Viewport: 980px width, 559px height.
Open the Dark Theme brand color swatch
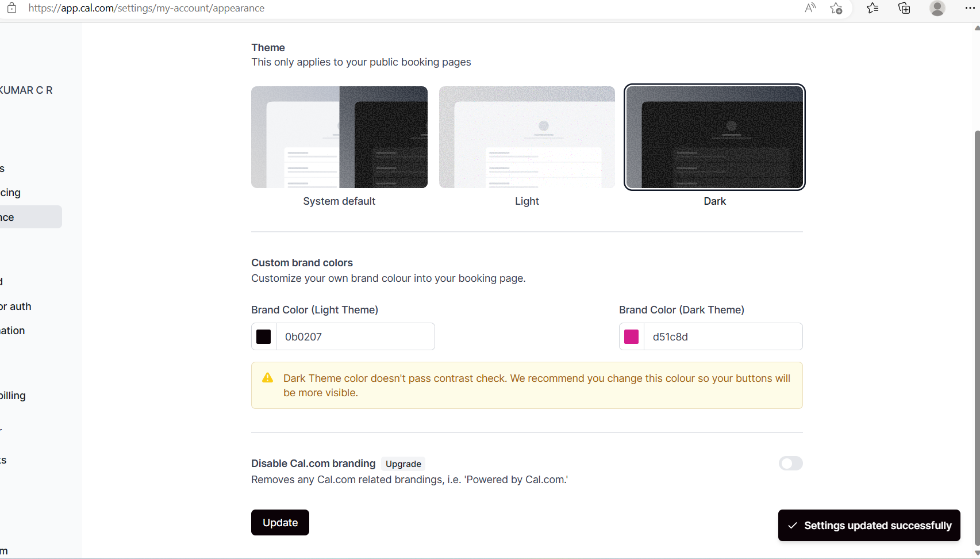point(631,336)
